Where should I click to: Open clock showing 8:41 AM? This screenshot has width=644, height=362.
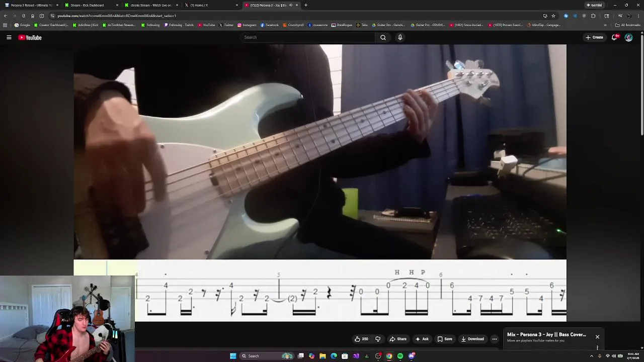point(633,356)
